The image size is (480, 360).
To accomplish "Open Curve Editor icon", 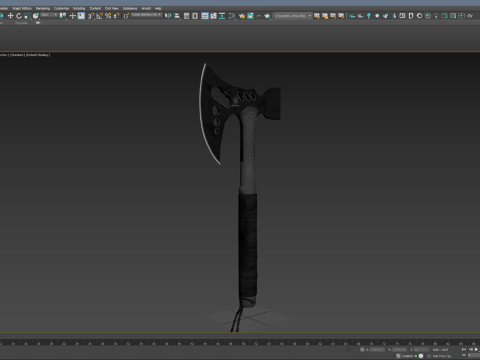I will pos(213,16).
